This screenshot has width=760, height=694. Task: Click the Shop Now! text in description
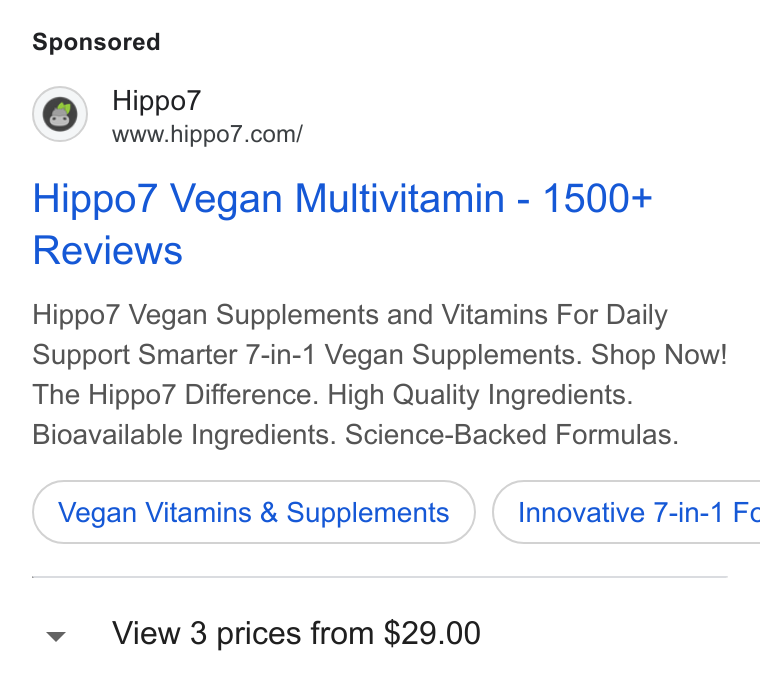pos(659,355)
